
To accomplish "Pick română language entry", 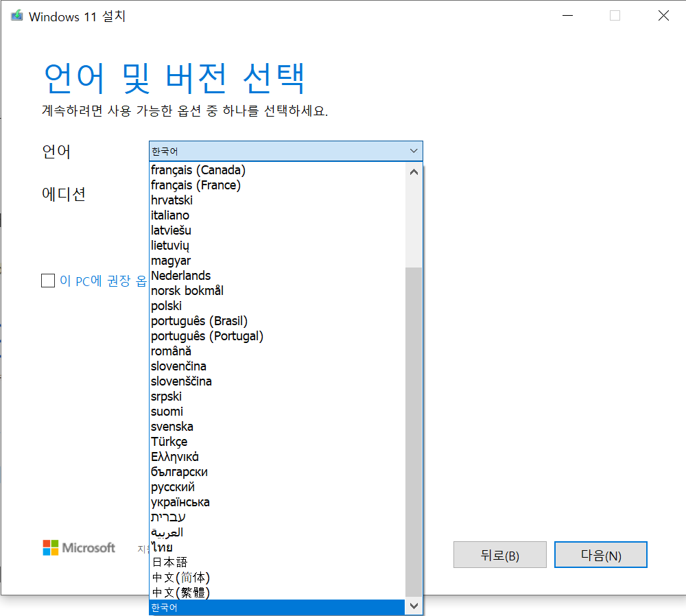I will click(x=277, y=351).
